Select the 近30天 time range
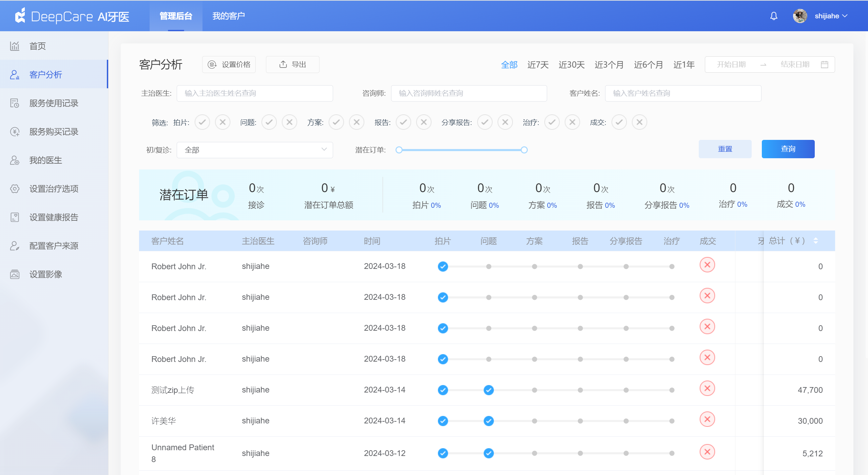Image resolution: width=868 pixels, height=475 pixels. [x=572, y=65]
